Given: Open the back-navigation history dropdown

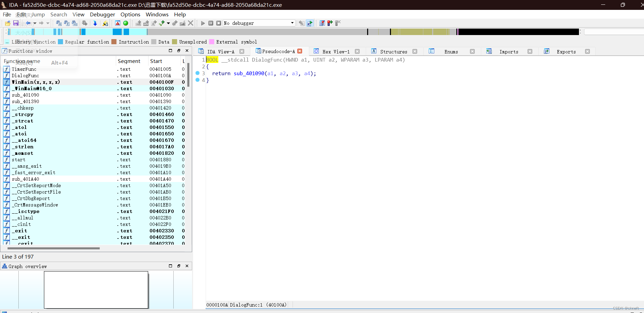Looking at the screenshot, I should (35, 23).
